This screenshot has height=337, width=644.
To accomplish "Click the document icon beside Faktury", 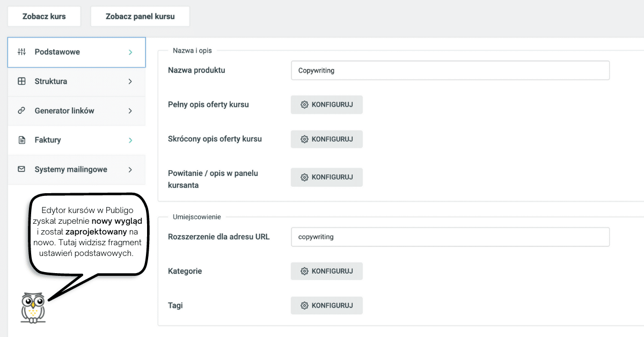I will [21, 140].
